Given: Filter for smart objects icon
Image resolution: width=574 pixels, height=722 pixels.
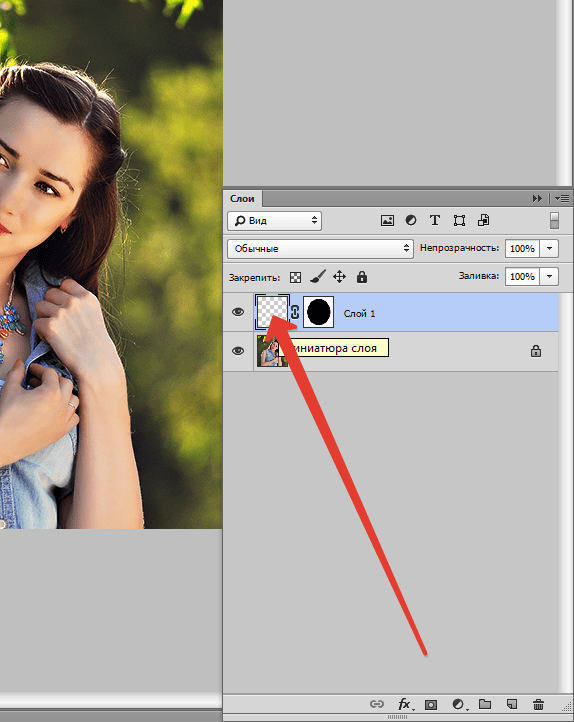Looking at the screenshot, I should pos(483,220).
